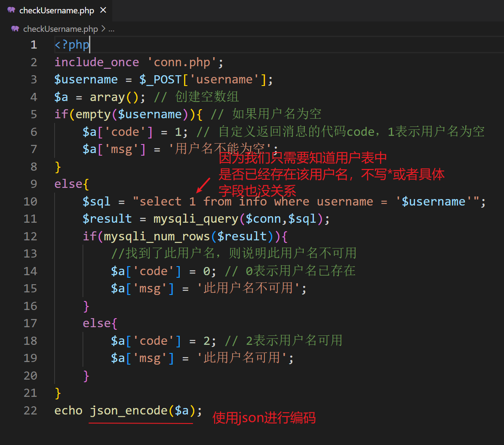Click the include_once keyword on line 2
This screenshot has width=504, height=445.
tap(97, 62)
